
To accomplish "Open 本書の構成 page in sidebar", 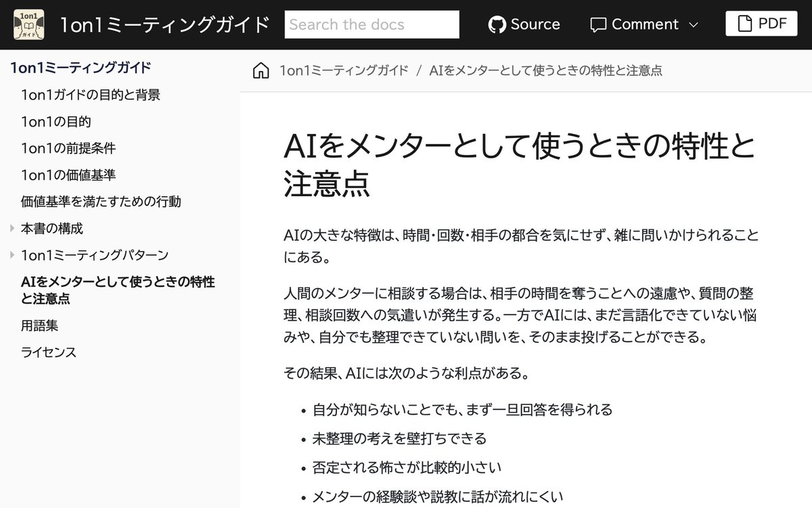I will pyautogui.click(x=52, y=229).
